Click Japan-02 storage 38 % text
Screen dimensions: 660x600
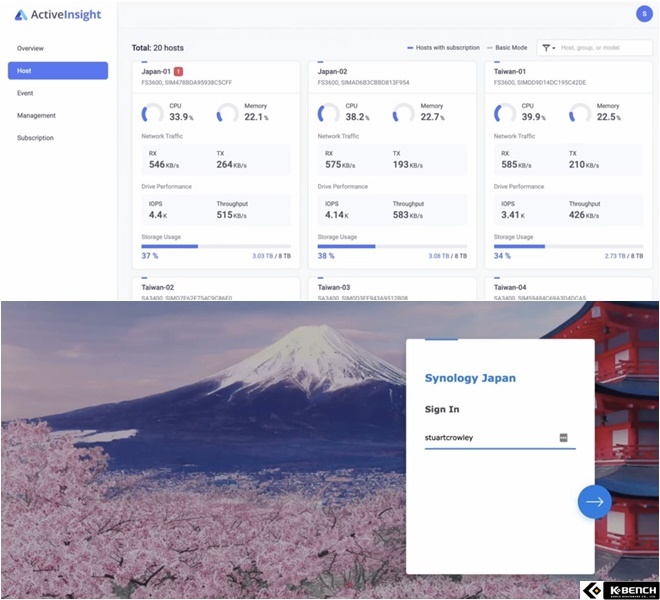[326, 256]
